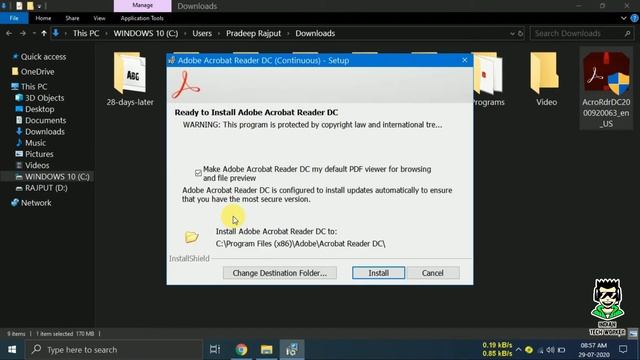
Task: Cancel the Adobe Reader setup
Action: (433, 273)
